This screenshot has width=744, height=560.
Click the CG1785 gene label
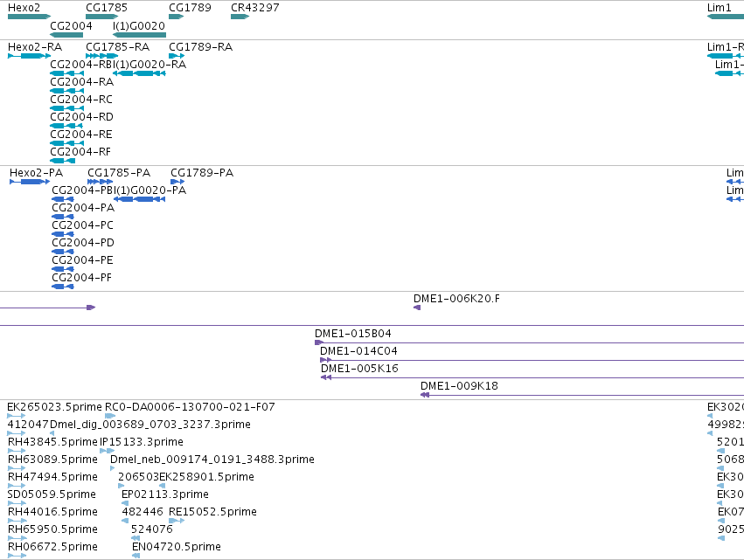[107, 8]
